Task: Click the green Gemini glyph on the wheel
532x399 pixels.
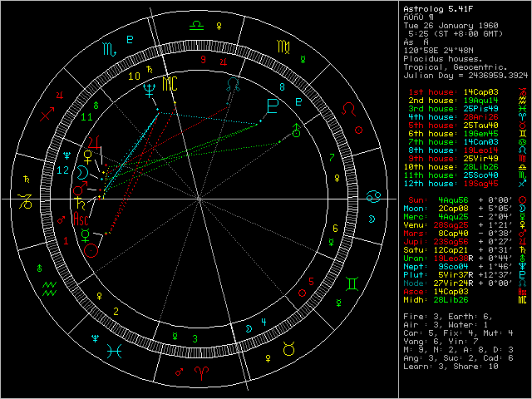Action: coord(352,284)
